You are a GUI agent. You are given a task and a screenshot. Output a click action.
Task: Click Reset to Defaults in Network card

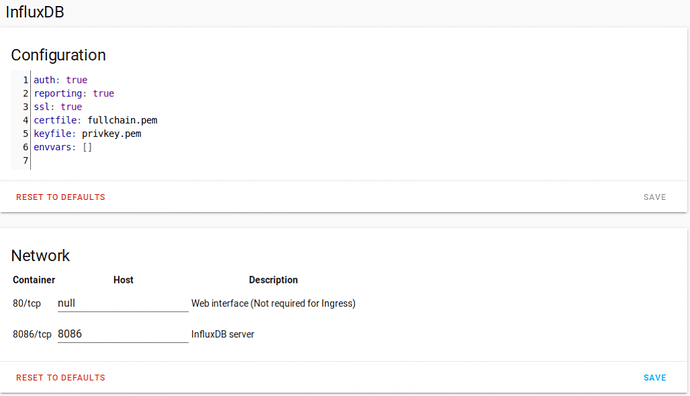[x=61, y=378]
